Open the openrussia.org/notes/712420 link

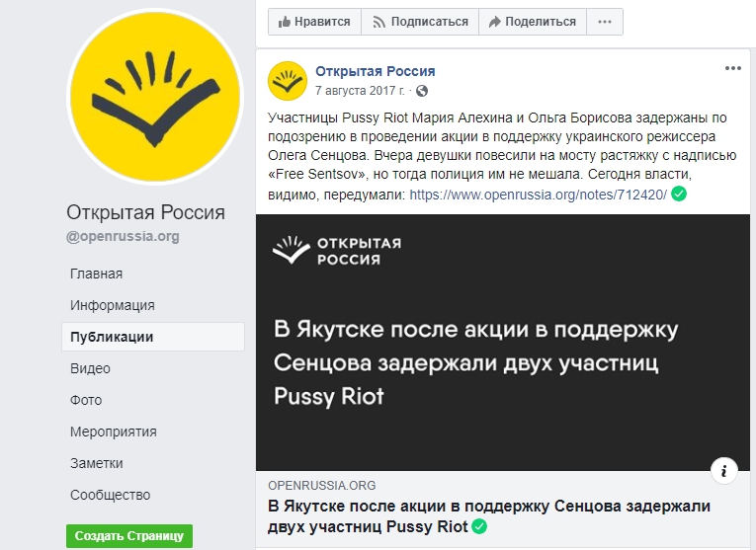tap(538, 195)
